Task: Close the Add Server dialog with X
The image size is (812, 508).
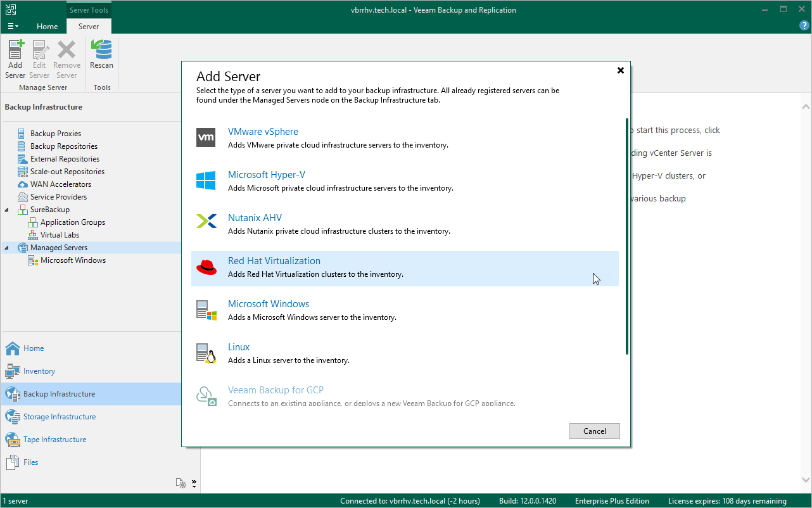Action: 621,70
